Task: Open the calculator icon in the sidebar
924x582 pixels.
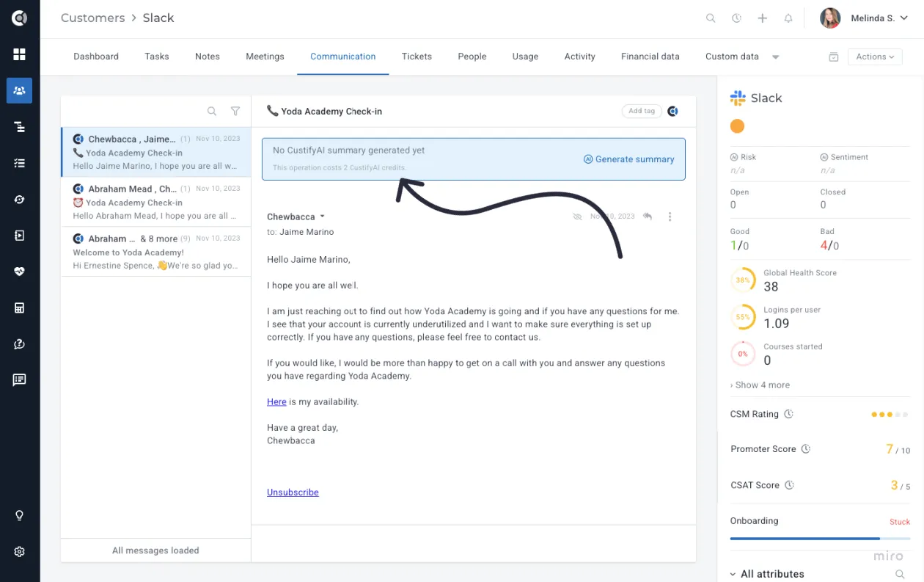Action: (x=19, y=308)
